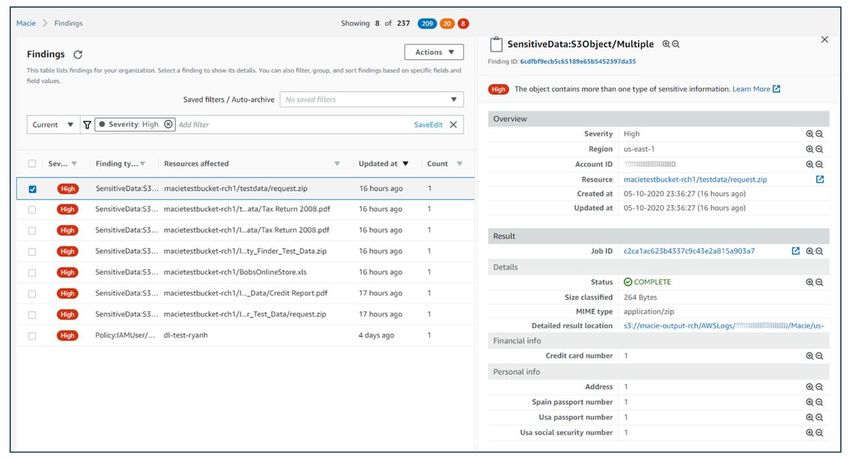This screenshot has width=850, height=457.
Task: Zoom out filter on Region row
Action: (820, 149)
